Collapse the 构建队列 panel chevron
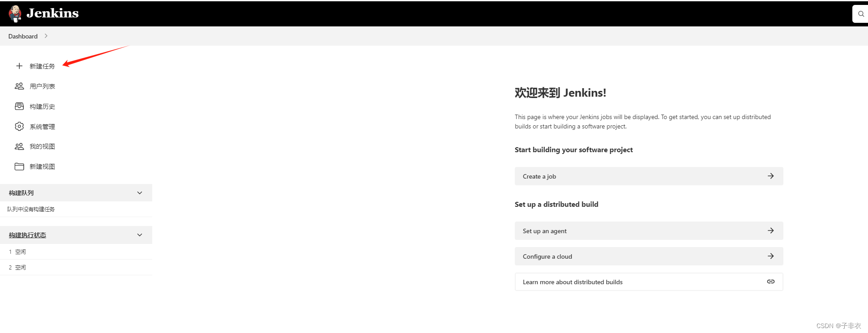The height and width of the screenshot is (333, 868). [x=140, y=193]
